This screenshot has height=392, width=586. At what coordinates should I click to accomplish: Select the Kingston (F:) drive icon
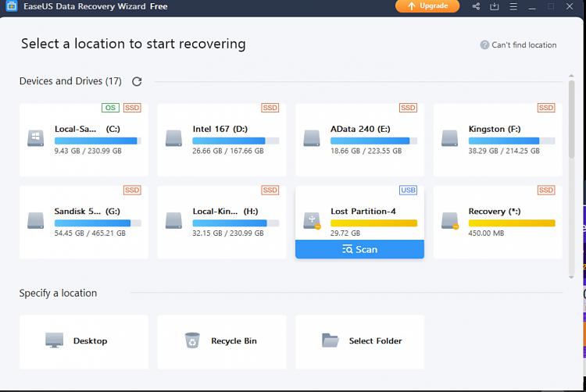pos(449,138)
